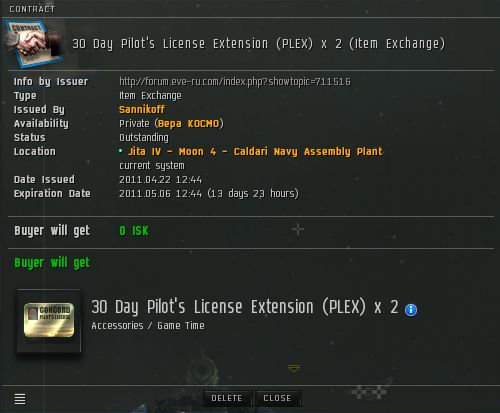
Task: Click the Outstanding status value
Action: click(144, 138)
